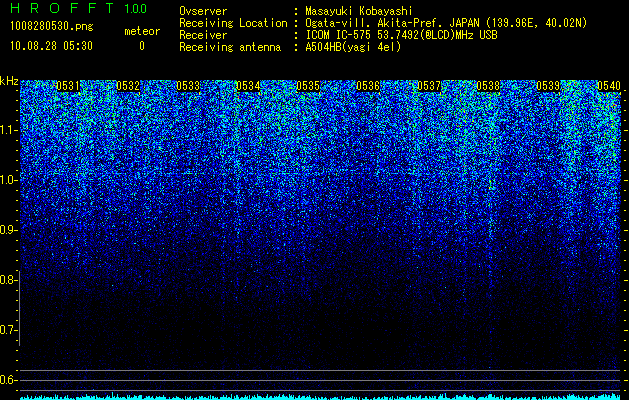Click the 0540 time marker

pos(609,86)
